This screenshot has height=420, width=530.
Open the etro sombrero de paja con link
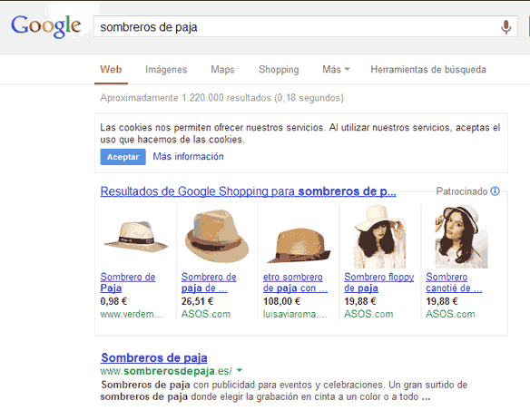pyautogui.click(x=295, y=282)
